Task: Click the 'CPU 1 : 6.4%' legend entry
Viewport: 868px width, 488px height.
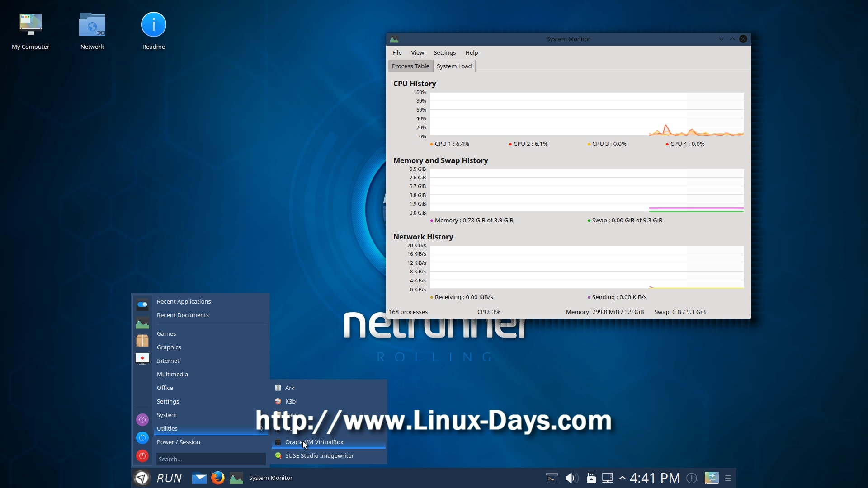Action: point(450,144)
